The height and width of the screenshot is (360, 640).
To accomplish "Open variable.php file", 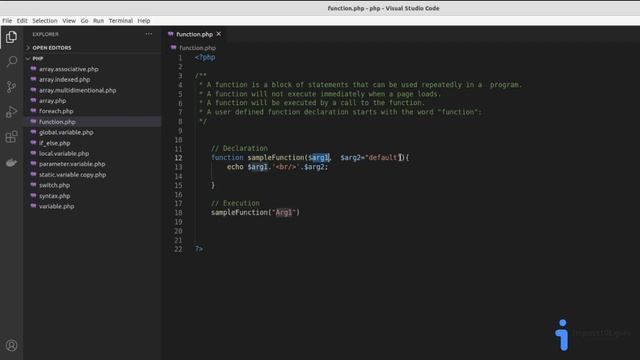I will pos(57,206).
